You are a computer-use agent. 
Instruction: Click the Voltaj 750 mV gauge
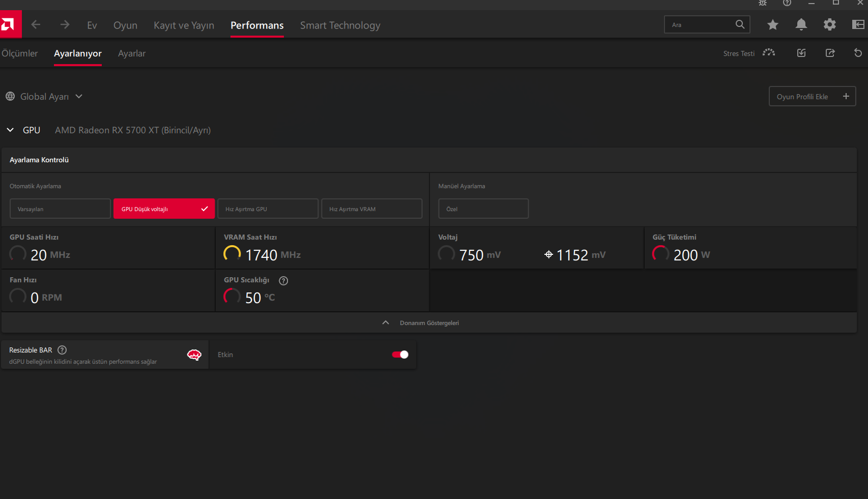pos(446,253)
